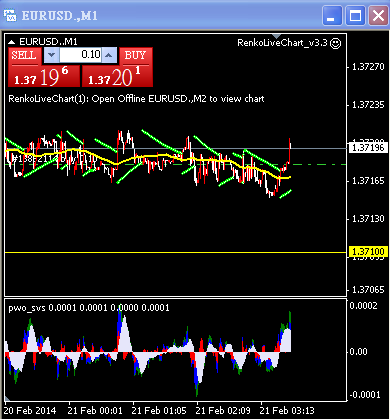The width and height of the screenshot is (390, 419).
Task: Select the green dashed order level line
Action: 176,164
